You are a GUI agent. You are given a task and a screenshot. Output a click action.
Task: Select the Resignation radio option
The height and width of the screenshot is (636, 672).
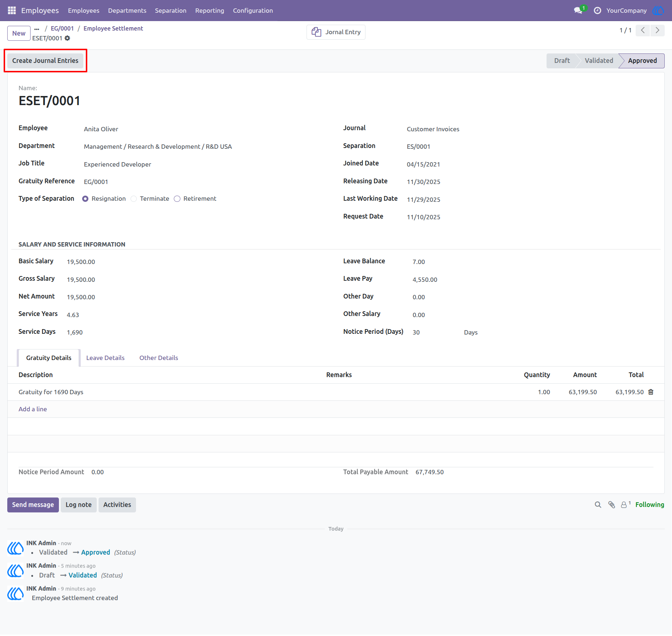85,199
